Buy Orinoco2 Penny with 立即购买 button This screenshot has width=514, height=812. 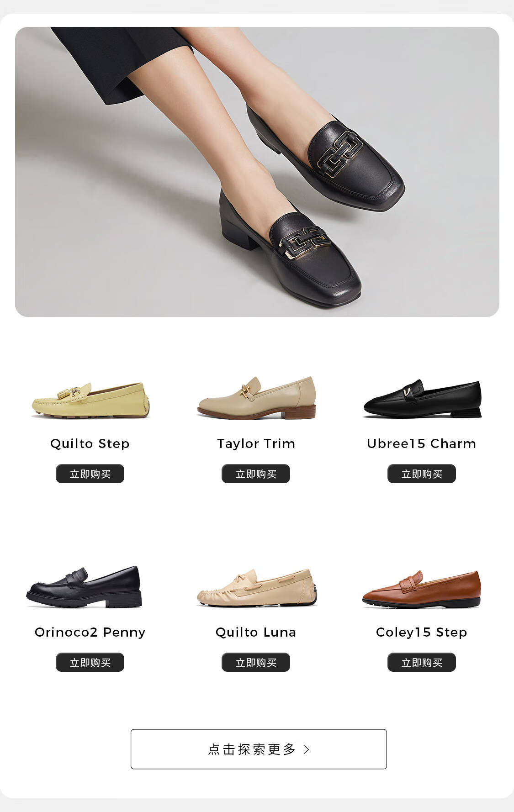pos(90,662)
